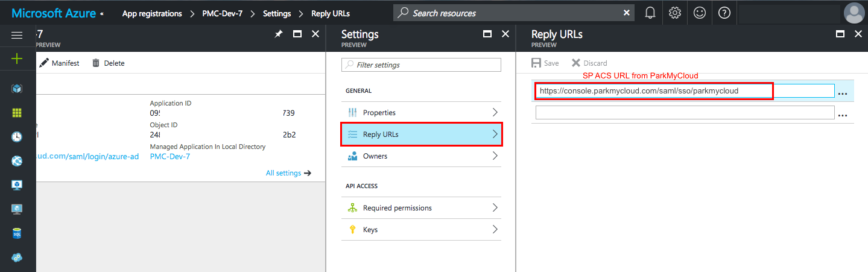Go to App registrations breadcrumb
Screen dimensions: 868x272
(x=152, y=13)
